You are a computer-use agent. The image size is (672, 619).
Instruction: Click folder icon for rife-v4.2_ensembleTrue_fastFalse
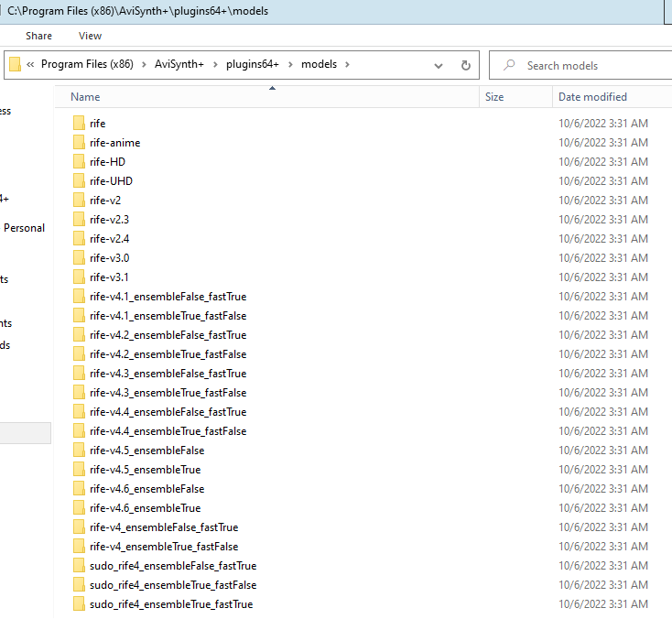coord(79,354)
